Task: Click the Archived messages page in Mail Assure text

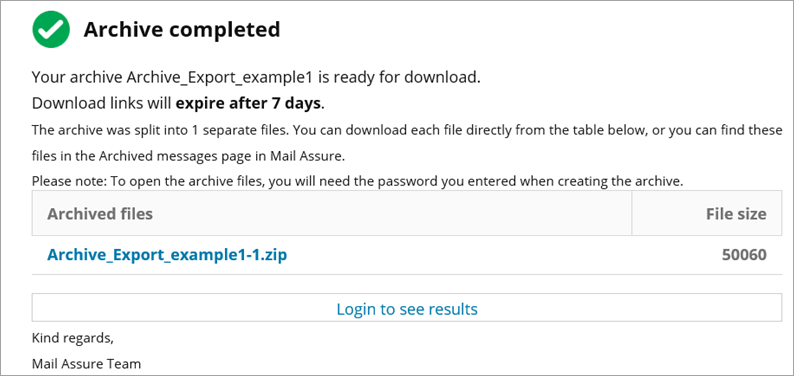Action: tap(222, 156)
